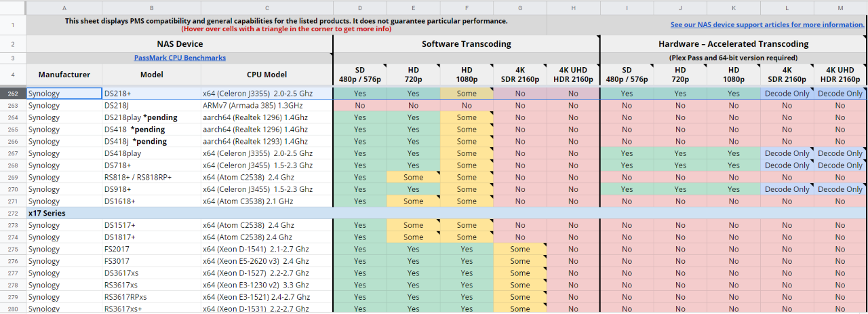Click the PMS compatibility description banner cell
The height and width of the screenshot is (314, 868).
click(286, 25)
